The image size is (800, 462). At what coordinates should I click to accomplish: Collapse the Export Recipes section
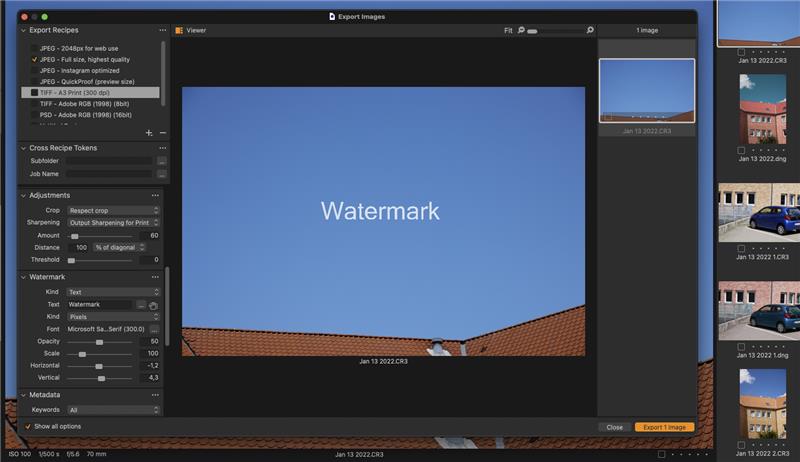coord(23,30)
